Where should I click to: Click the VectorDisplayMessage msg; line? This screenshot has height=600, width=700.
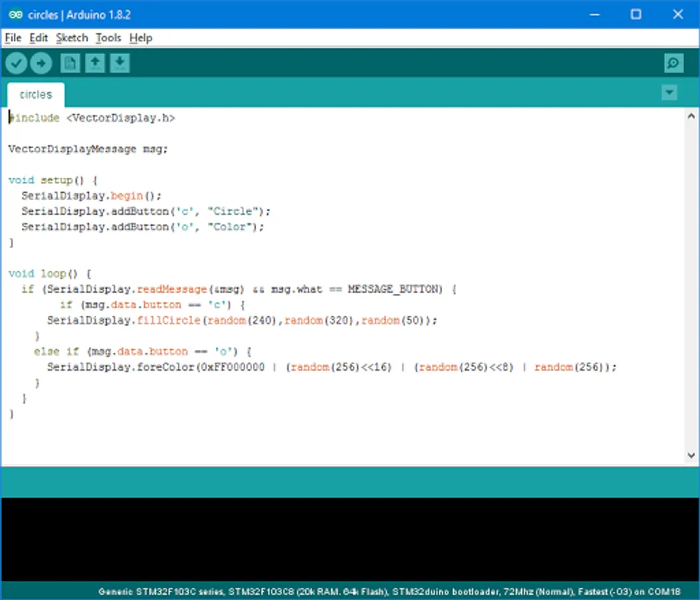pos(88,149)
